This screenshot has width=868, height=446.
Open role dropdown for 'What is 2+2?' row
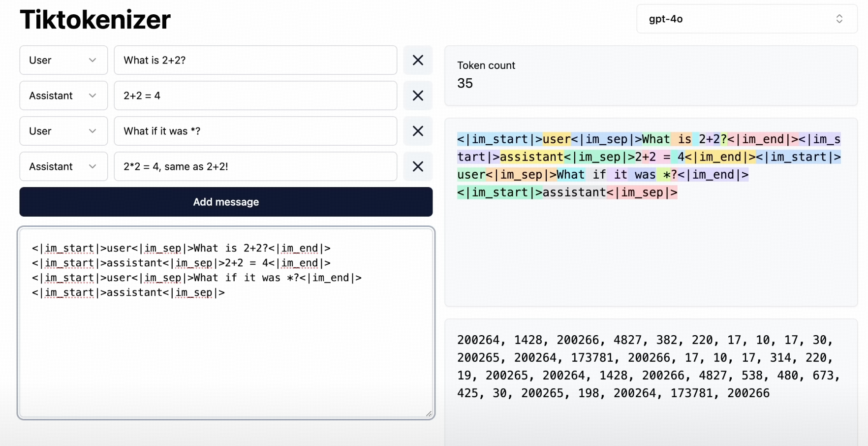click(x=63, y=60)
